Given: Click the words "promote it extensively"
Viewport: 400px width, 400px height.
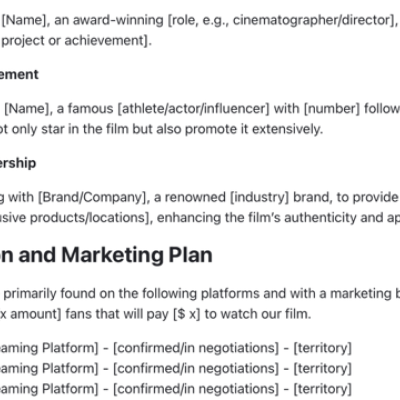Looking at the screenshot, I should tap(254, 129).
